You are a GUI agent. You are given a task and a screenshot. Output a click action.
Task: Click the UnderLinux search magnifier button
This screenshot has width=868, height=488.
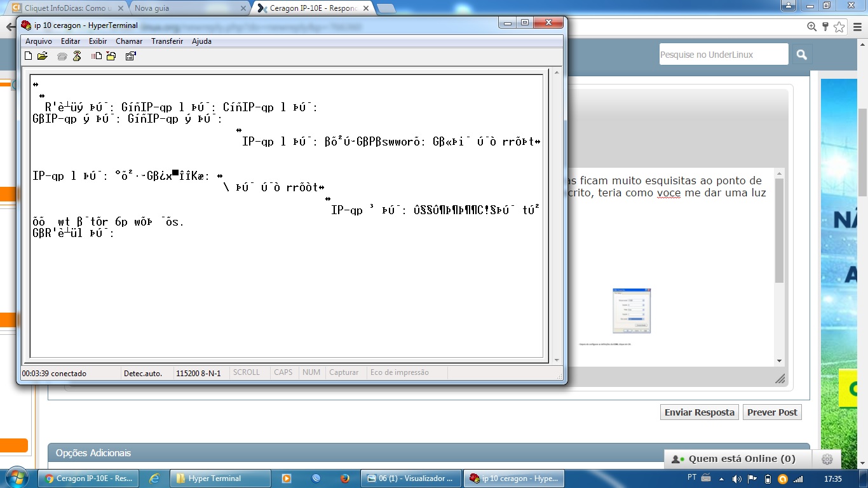pos(801,55)
